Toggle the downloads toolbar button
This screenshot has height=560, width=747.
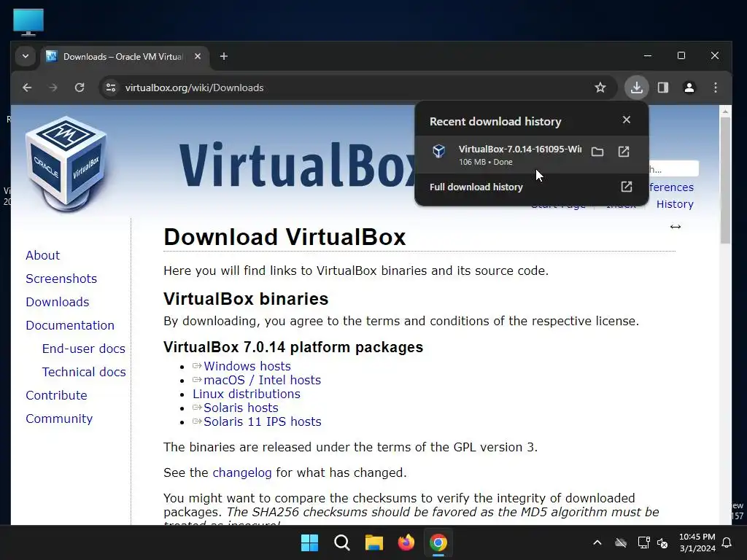(636, 87)
